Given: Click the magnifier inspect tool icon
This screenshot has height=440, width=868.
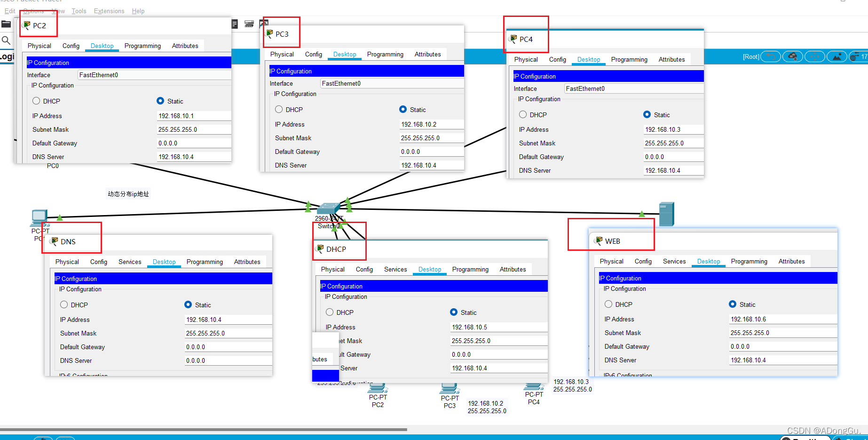Looking at the screenshot, I should pyautogui.click(x=6, y=40).
